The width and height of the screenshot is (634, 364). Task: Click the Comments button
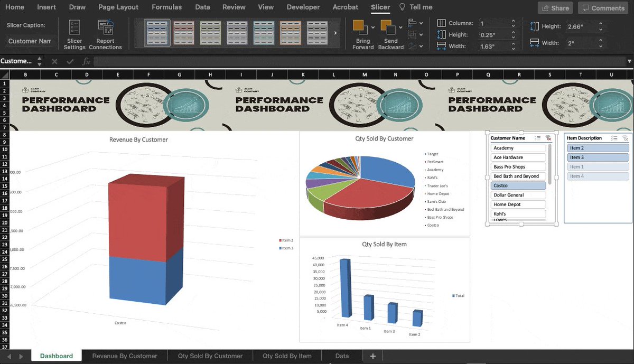click(x=603, y=8)
